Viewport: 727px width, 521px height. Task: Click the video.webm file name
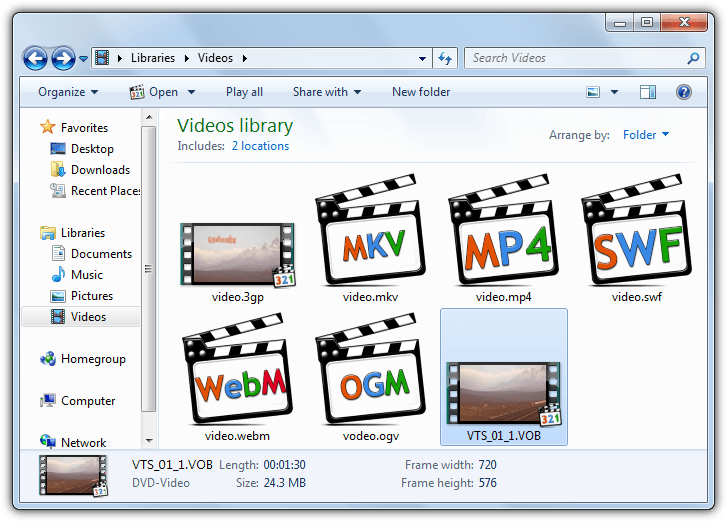pos(237,436)
